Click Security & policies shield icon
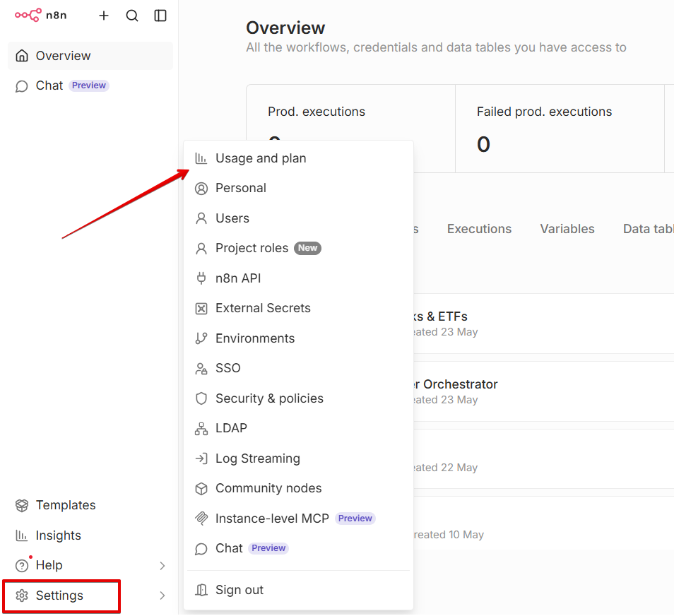The width and height of the screenshot is (674, 616). (x=201, y=398)
